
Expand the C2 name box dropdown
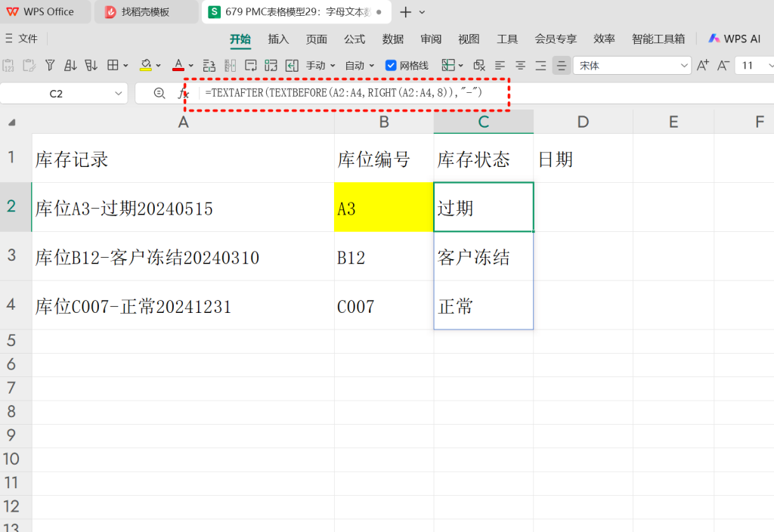(118, 93)
